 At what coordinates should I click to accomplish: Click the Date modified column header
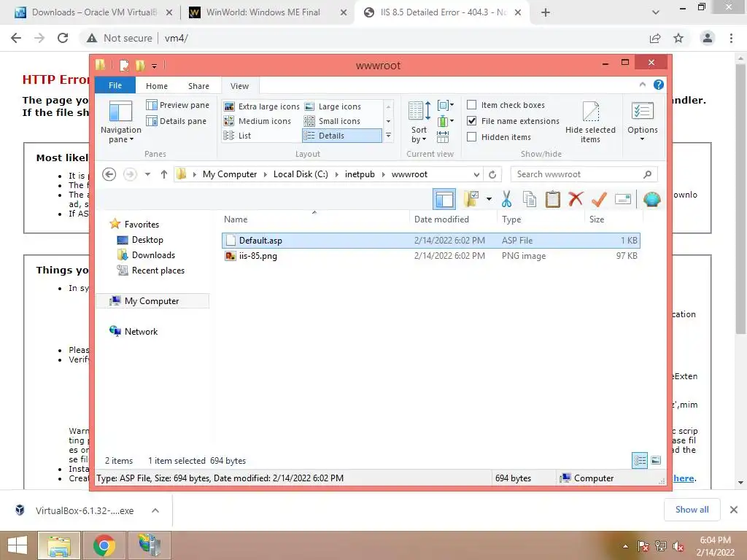pos(452,219)
